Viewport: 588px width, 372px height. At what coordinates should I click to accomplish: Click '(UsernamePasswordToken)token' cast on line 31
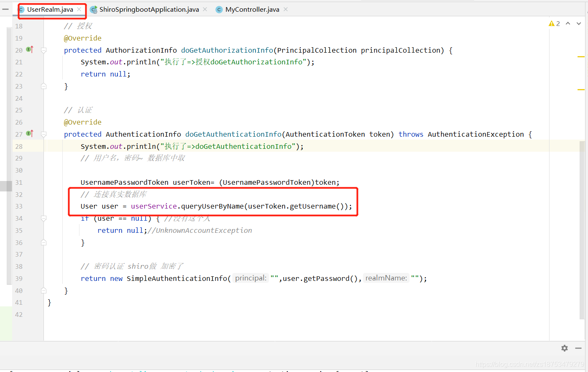pos(277,182)
